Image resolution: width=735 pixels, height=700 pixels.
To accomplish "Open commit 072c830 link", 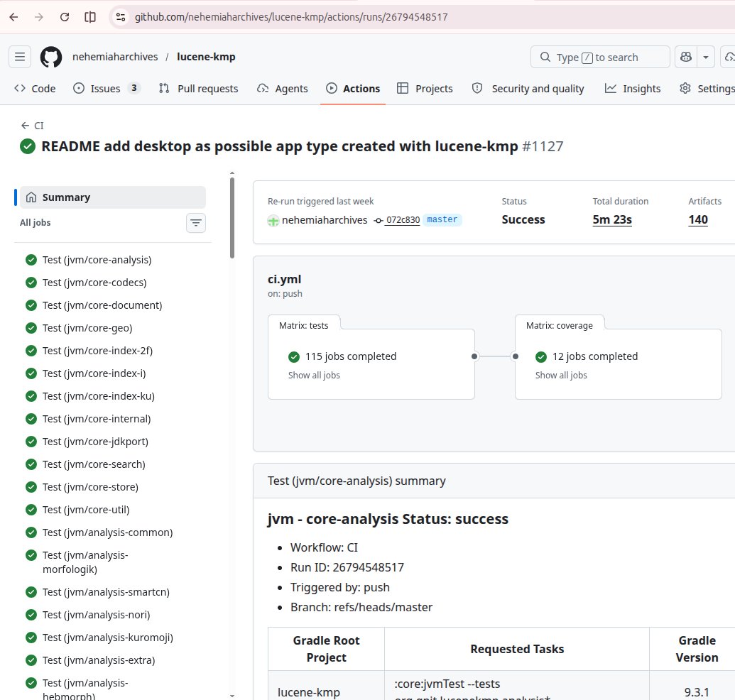I will click(x=402, y=220).
